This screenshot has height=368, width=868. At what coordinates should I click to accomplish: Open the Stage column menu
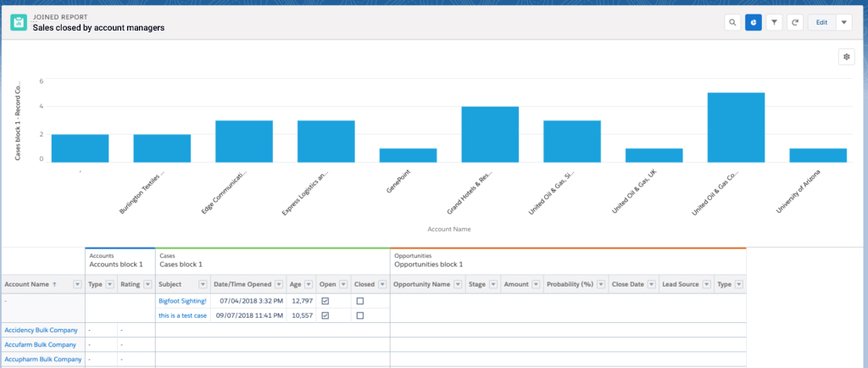point(492,285)
